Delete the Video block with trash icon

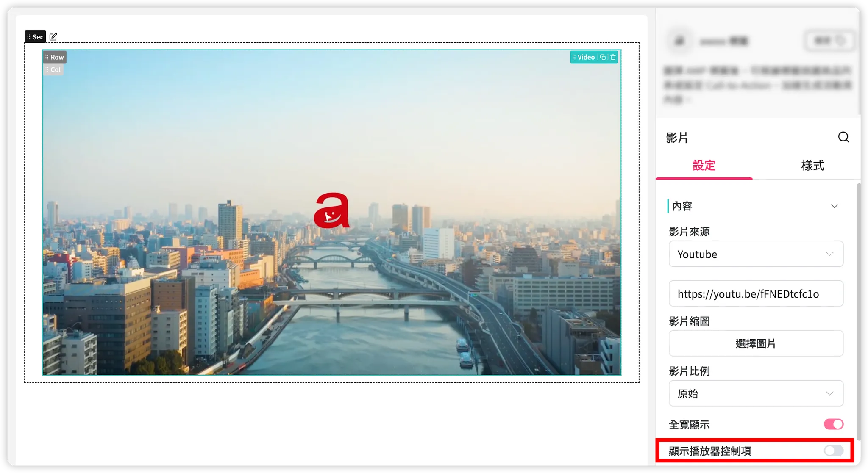click(x=613, y=57)
